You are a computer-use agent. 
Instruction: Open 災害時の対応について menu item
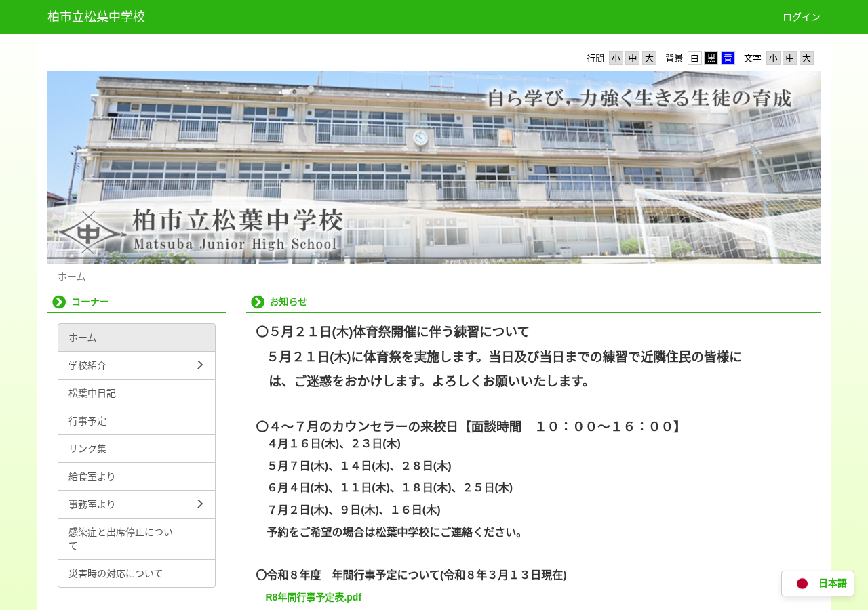[136, 573]
